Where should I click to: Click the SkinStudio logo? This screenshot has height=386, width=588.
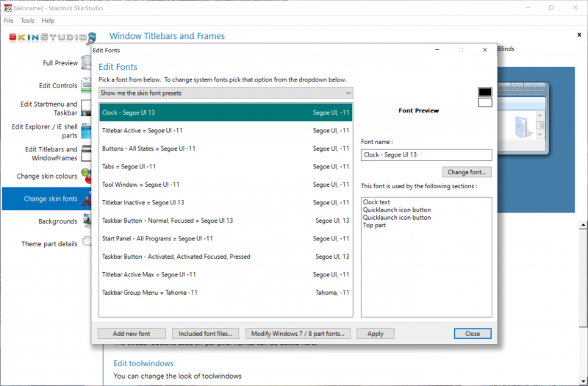point(51,37)
